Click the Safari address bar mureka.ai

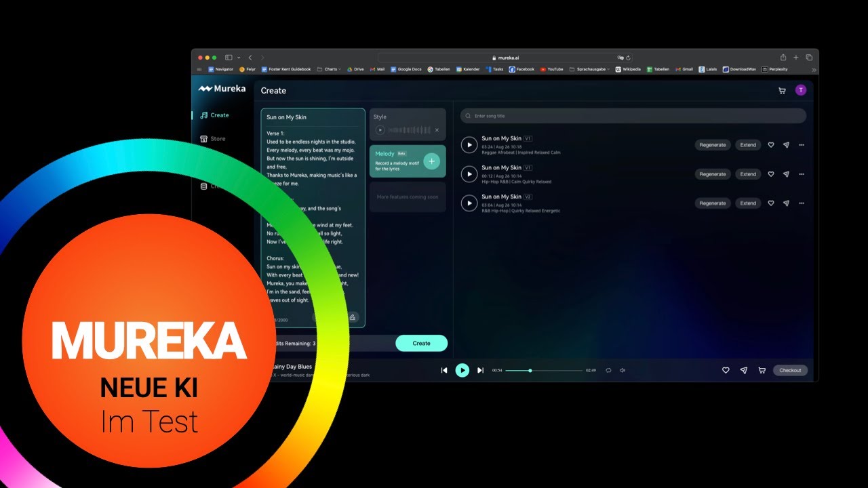click(505, 58)
